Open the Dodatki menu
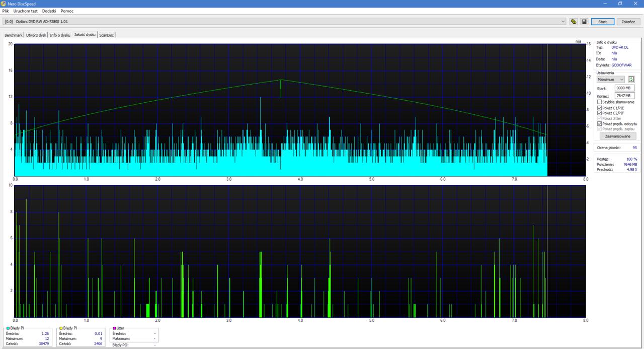 click(49, 11)
